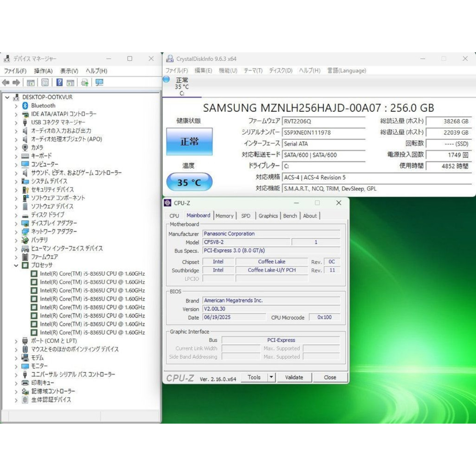476x476 pixels.
Task: Expand the IDE ATA/ATAPI controllers node
Action: (16, 114)
